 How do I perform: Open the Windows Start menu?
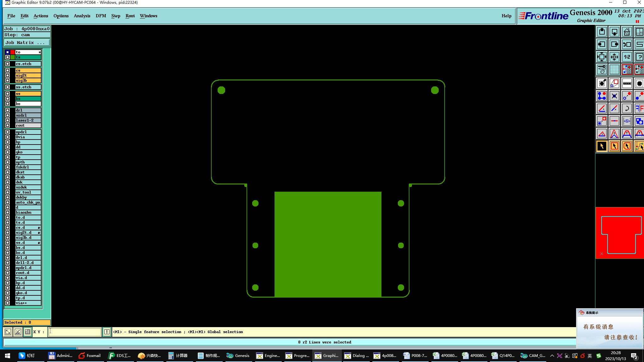[8, 356]
